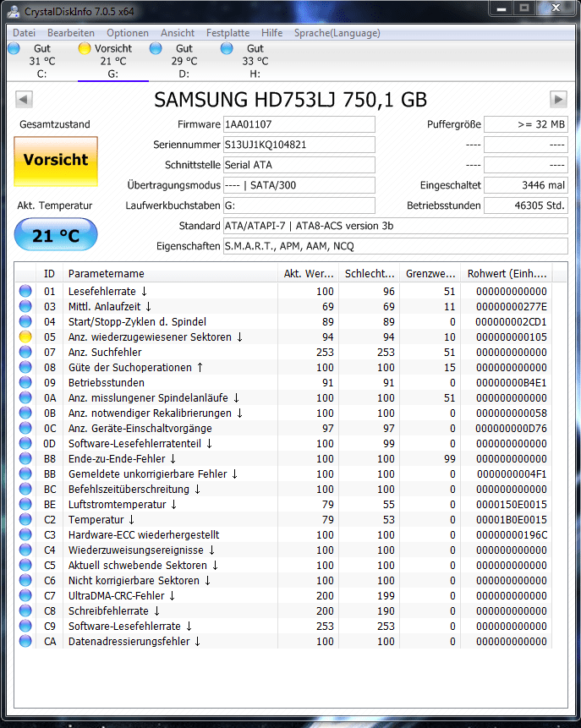Viewport: 581px width, 728px height.
Task: Click the Standard field ATA/ATAPI-7
Action: click(x=396, y=226)
